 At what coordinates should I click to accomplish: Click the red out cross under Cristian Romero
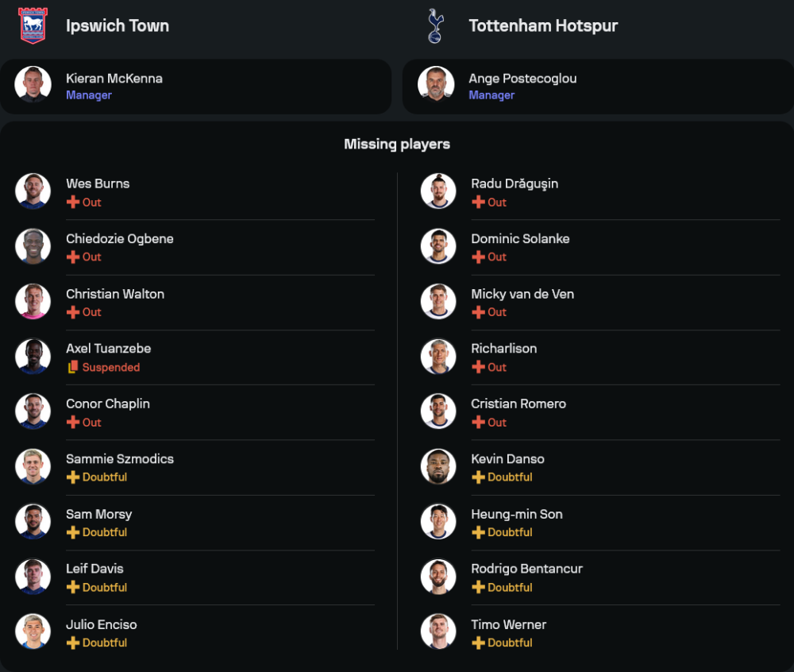coord(478,423)
